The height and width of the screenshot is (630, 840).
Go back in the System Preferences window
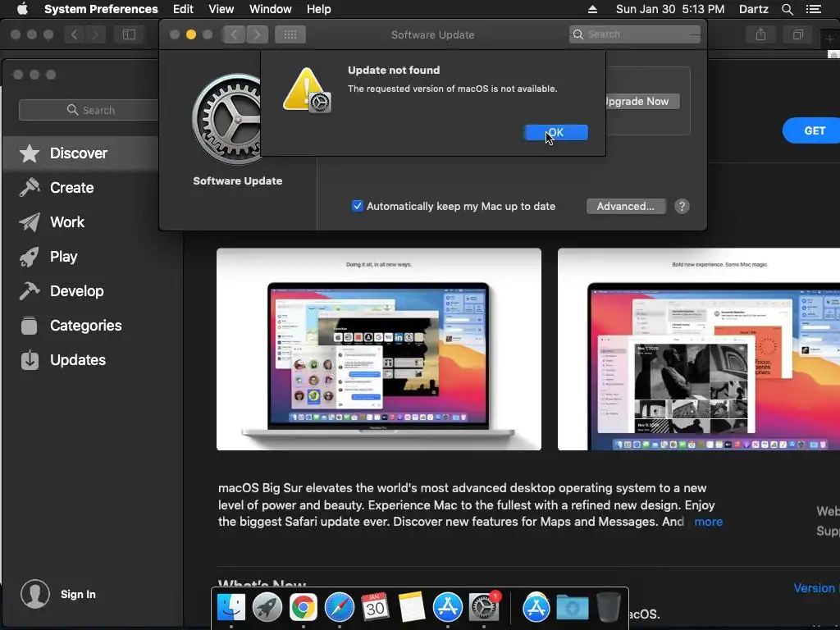click(234, 34)
